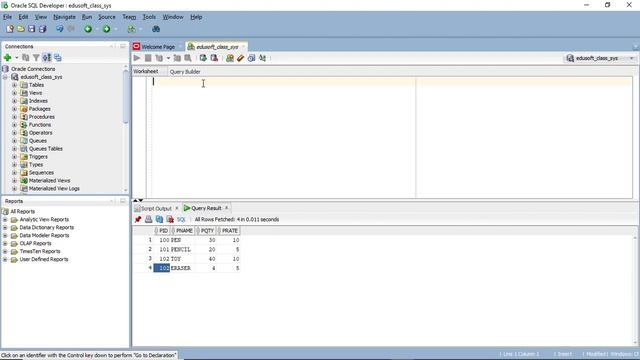Expand the Triggers tree node

pyautogui.click(x=14, y=157)
